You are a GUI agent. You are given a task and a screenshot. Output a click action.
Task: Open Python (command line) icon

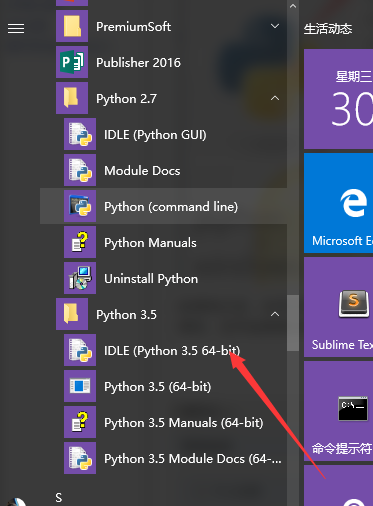[80, 206]
